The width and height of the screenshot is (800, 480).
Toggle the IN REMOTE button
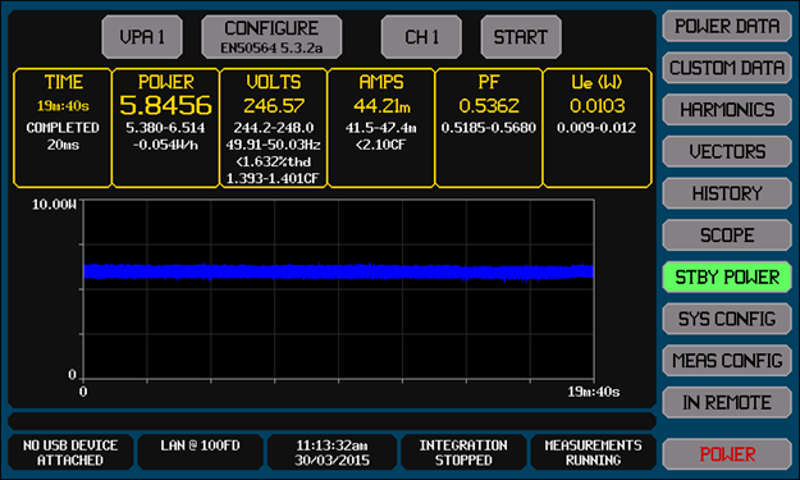726,402
